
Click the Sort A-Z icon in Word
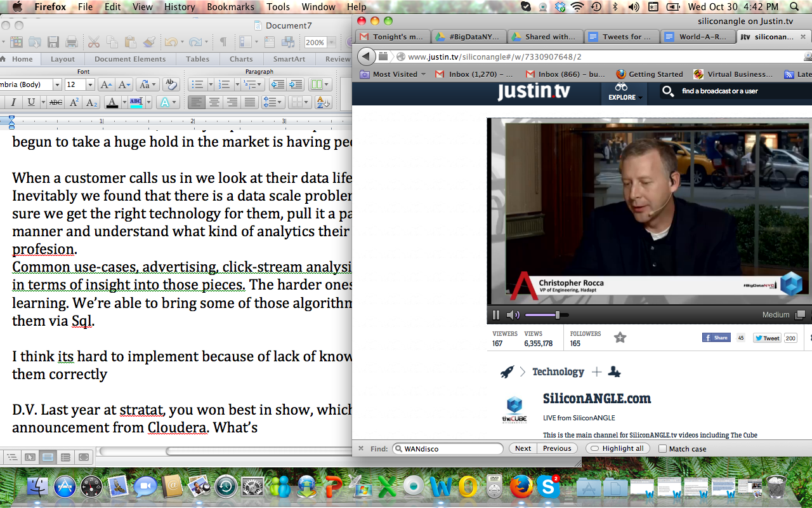pos(323,102)
